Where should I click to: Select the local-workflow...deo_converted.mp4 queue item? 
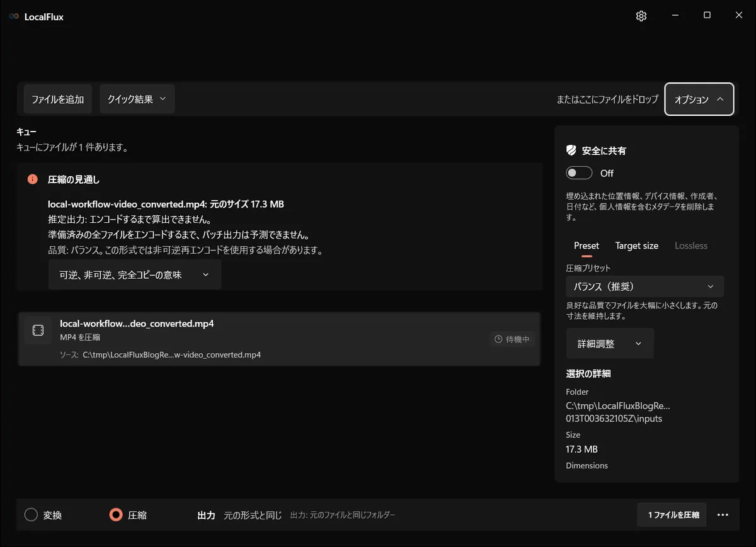tap(279, 339)
